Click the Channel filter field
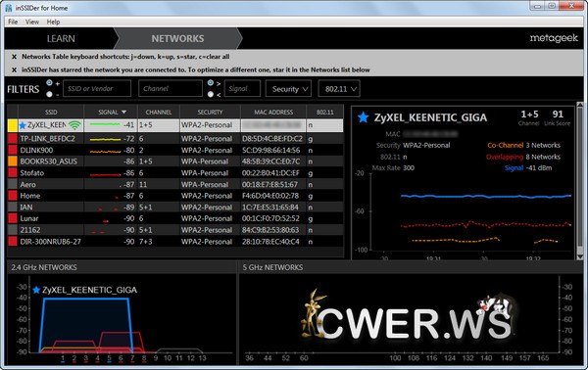588x370 pixels. [171, 89]
